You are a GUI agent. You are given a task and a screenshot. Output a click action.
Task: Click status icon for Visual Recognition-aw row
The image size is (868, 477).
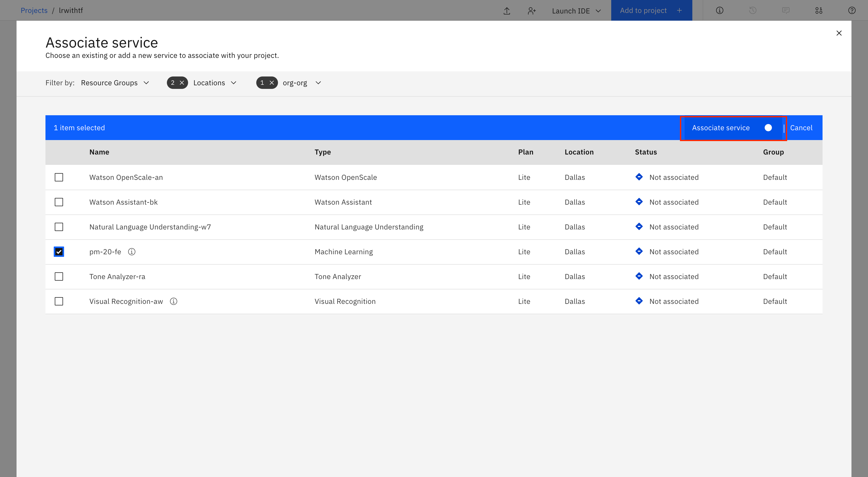coord(639,301)
